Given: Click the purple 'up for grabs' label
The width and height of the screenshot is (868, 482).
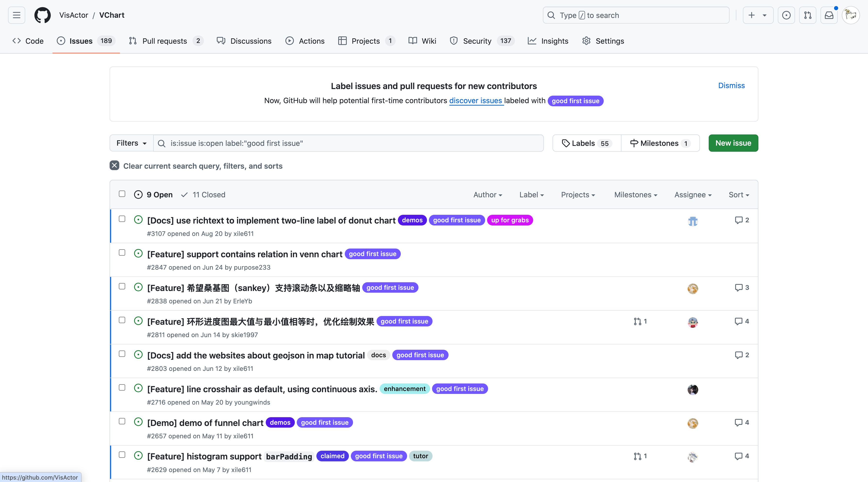Looking at the screenshot, I should [510, 220].
